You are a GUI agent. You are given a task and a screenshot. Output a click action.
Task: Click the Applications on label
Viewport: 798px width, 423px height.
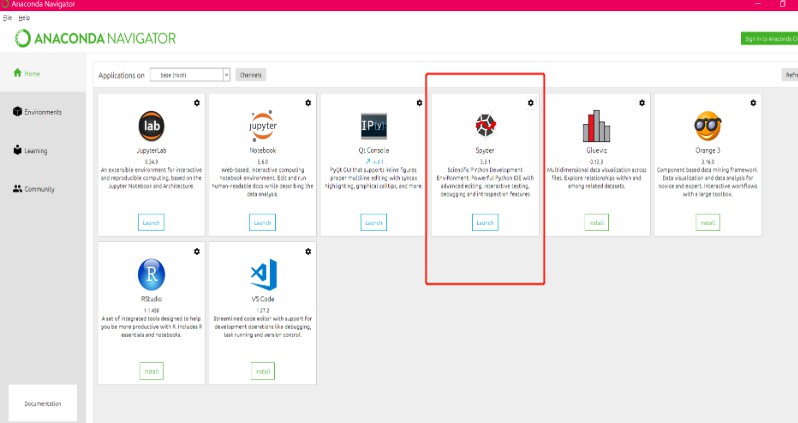click(121, 75)
